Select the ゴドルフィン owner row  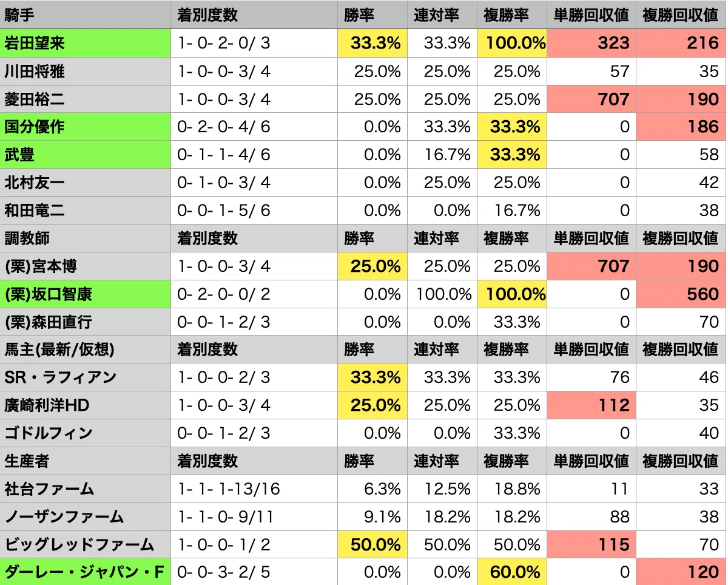pyautogui.click(x=363, y=433)
